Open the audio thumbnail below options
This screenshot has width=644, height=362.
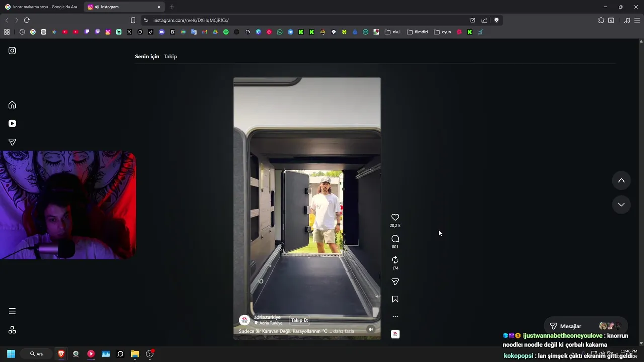click(395, 334)
